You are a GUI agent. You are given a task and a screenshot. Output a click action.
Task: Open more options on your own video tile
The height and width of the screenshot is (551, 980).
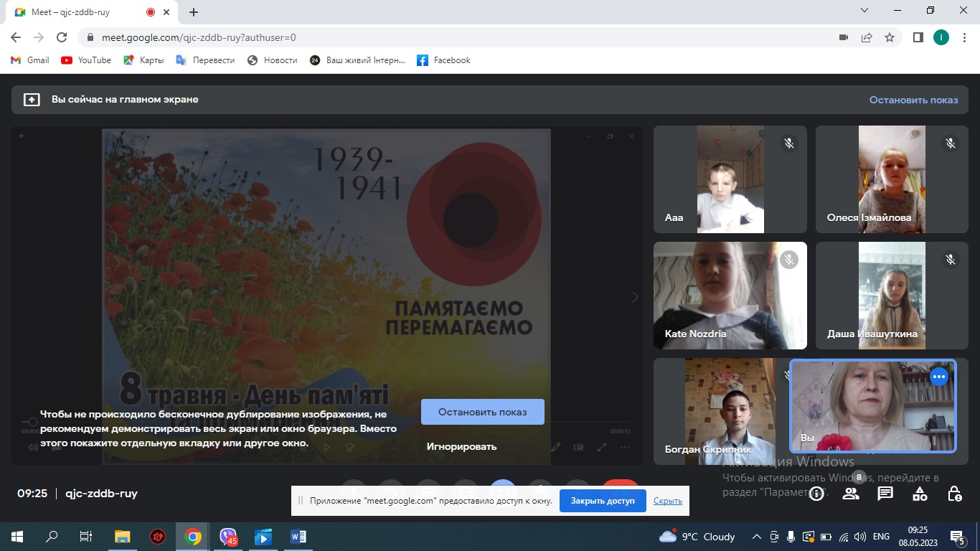tap(938, 377)
